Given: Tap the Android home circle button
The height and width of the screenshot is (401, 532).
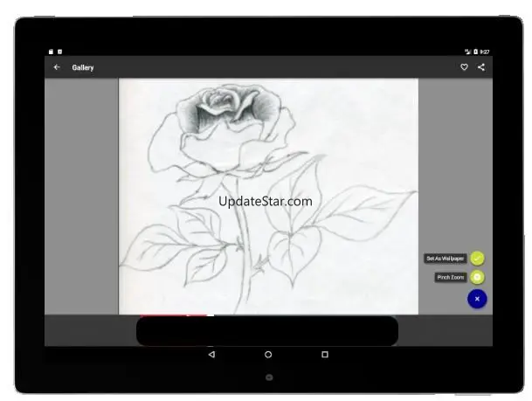Looking at the screenshot, I should pyautogui.click(x=268, y=355).
